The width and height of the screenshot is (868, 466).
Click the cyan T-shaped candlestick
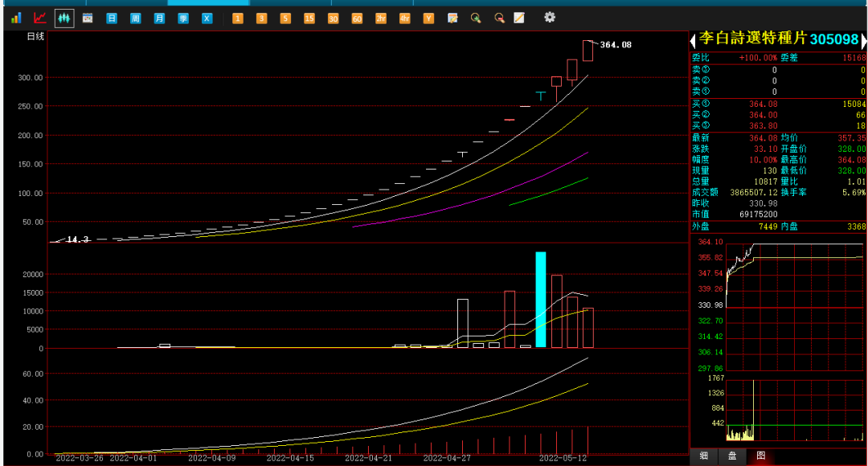tap(541, 96)
